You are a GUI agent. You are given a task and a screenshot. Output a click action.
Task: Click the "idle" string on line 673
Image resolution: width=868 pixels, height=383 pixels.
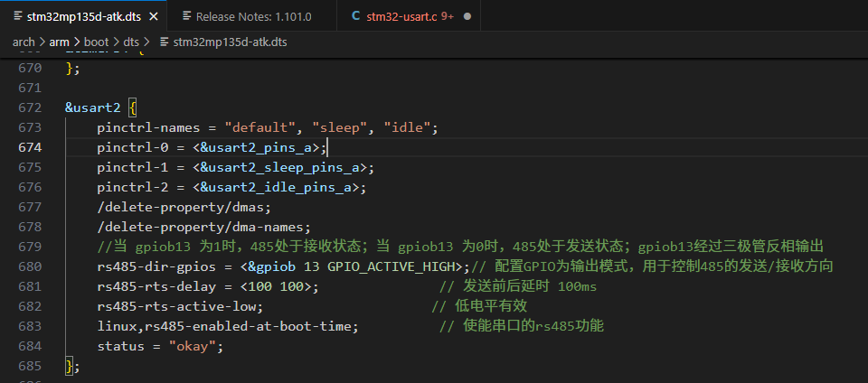coord(408,127)
